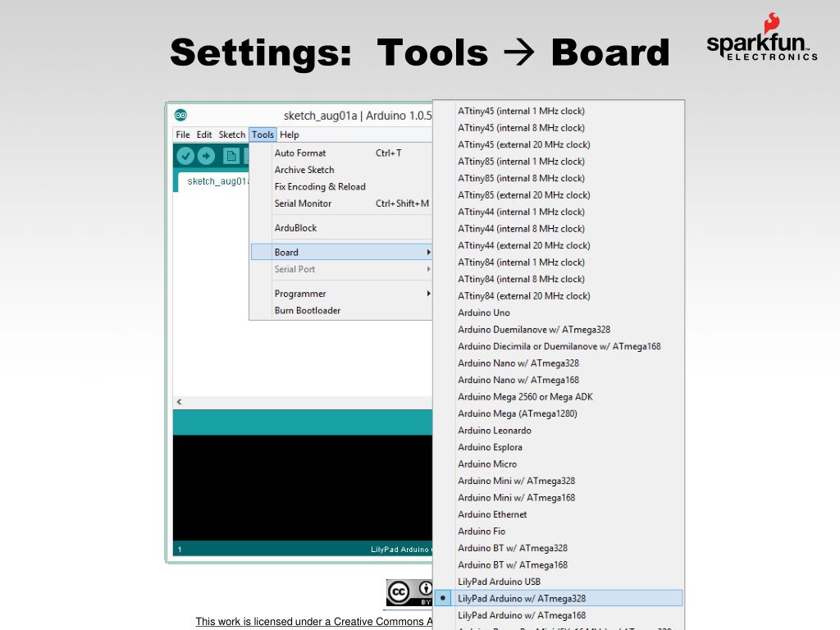Viewport: 840px width, 630px height.
Task: Select LilyPad Arduino USB board
Action: point(559,582)
